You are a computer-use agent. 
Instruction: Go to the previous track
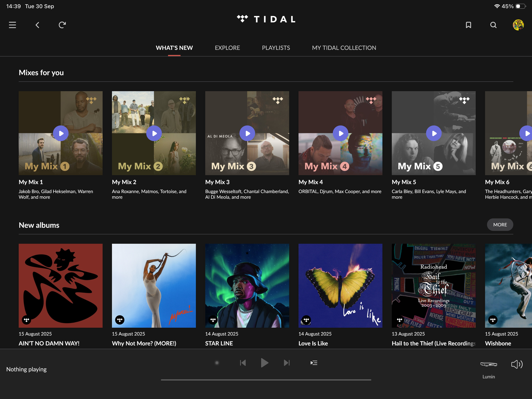pos(243,363)
